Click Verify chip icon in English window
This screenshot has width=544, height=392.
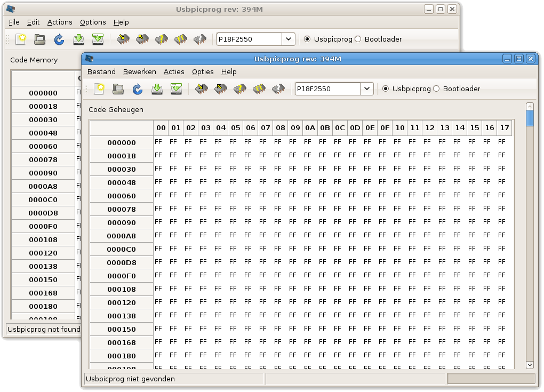(161, 39)
